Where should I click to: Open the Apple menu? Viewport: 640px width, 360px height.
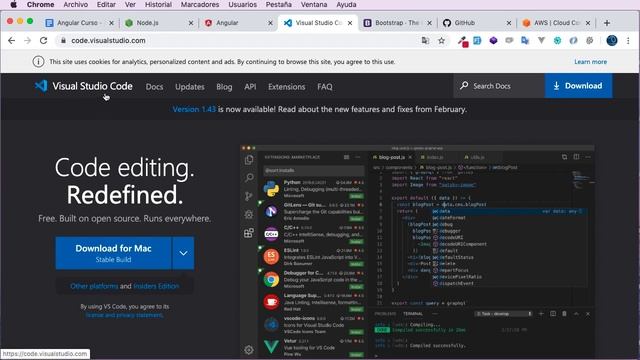[13, 4]
